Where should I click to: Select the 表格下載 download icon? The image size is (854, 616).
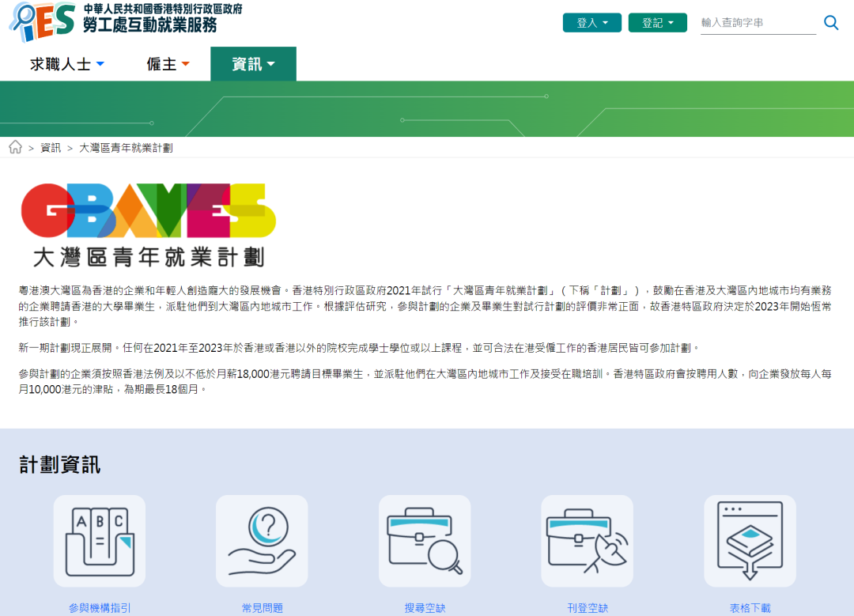(750, 541)
